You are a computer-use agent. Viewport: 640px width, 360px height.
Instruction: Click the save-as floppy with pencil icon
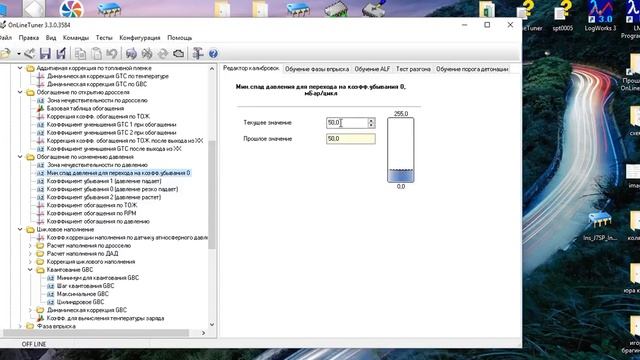tap(61, 53)
